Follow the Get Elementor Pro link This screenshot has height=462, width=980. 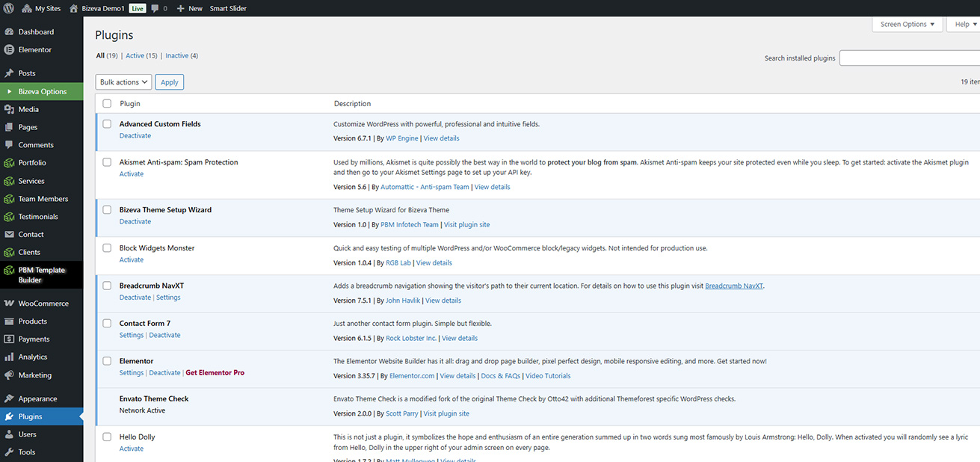point(215,373)
